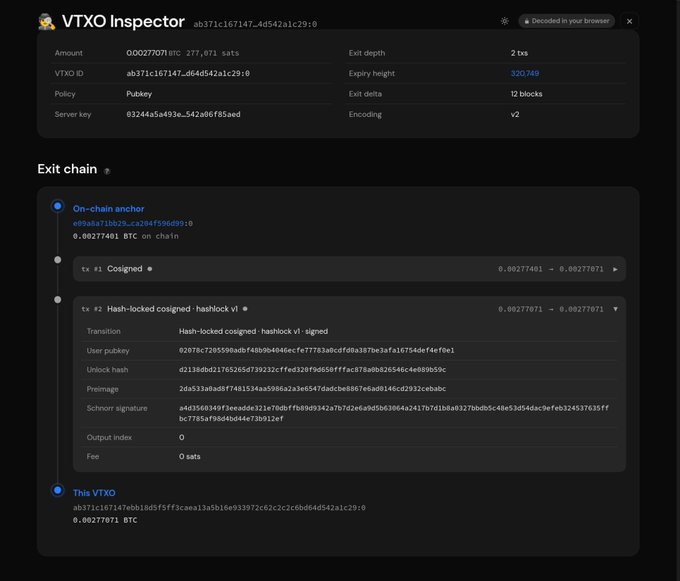
Task: Click the tx #1 Cosigned status dot
Action: 150,269
